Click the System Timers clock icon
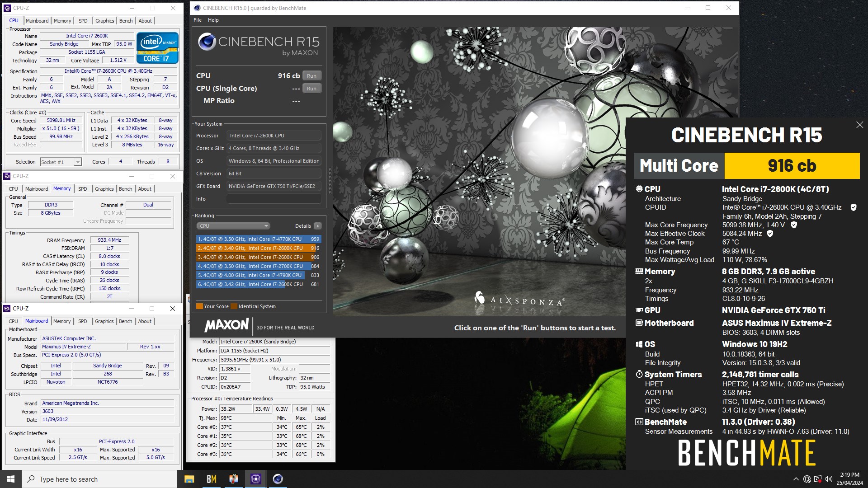 [x=639, y=375]
